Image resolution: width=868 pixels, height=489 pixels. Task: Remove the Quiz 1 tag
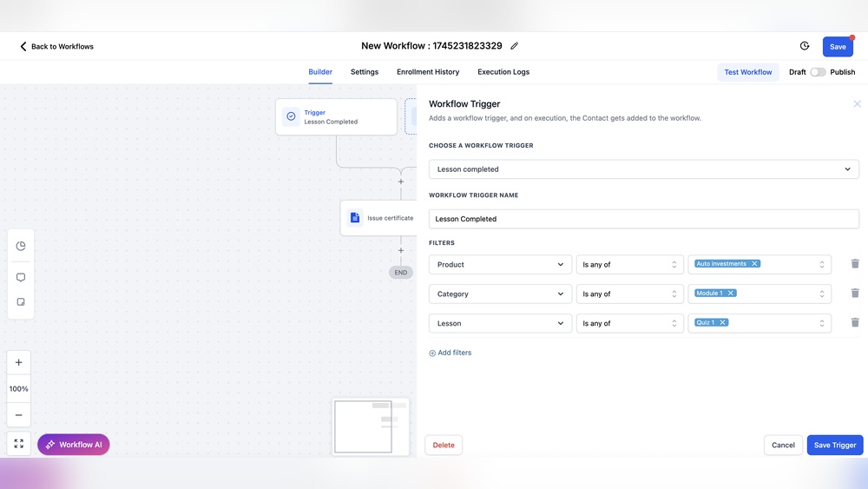point(722,322)
